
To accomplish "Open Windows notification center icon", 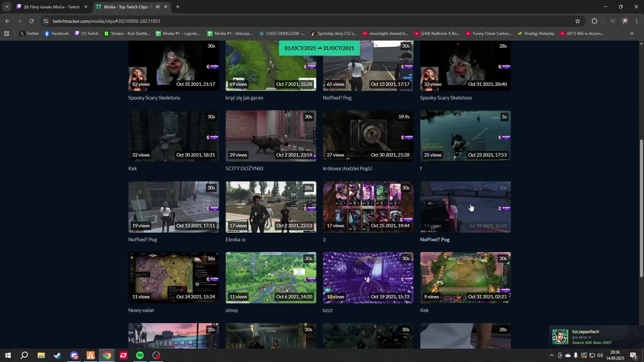I will 633,355.
